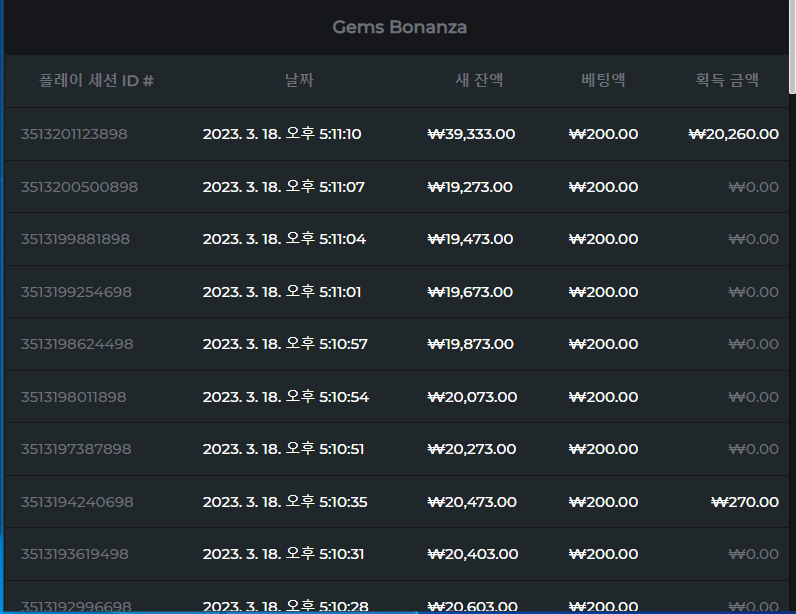The height and width of the screenshot is (614, 796).
Task: Click the balance ₩20,273.00
Action: pos(472,449)
